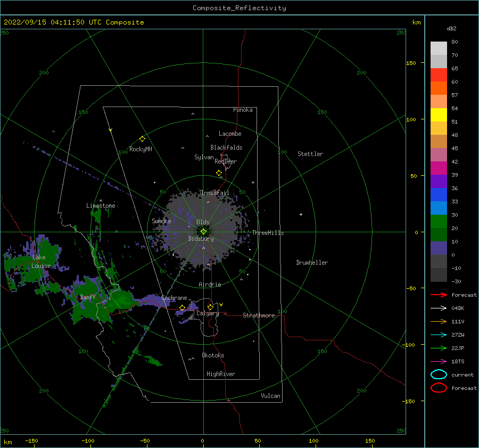Click the Okotoks label
Screen dimensions: 479x448
[x=213, y=355]
